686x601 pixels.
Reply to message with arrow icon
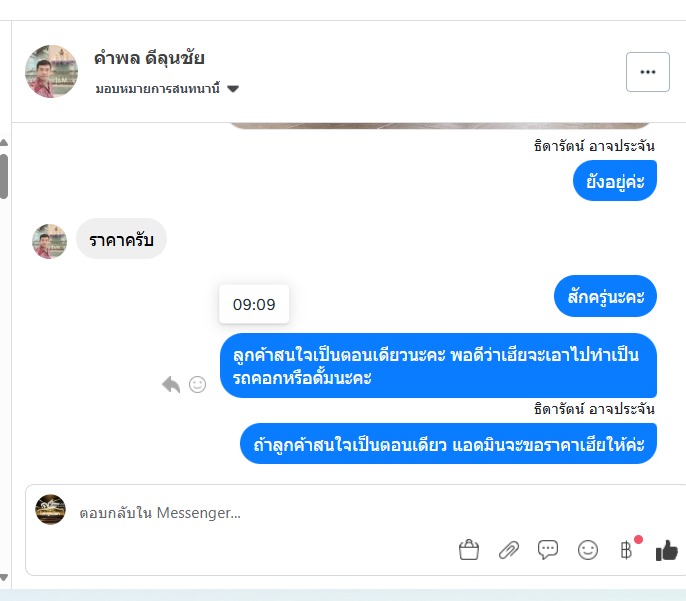coord(171,384)
